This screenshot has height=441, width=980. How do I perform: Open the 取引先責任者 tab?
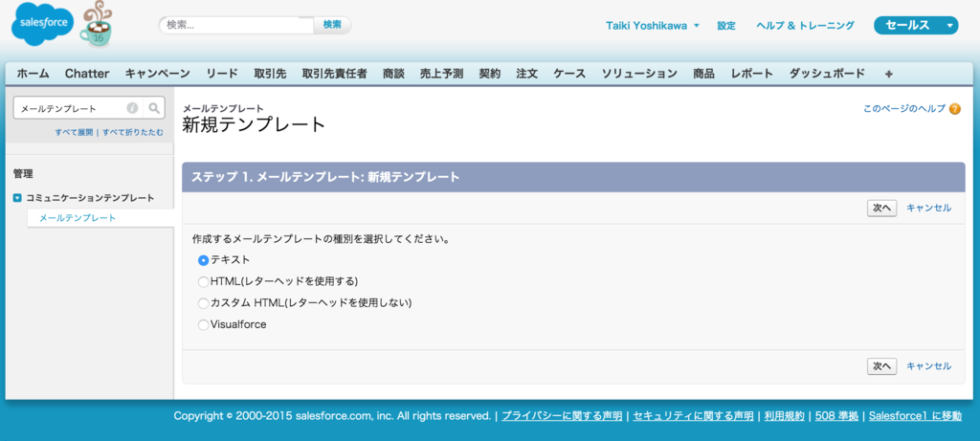click(x=334, y=74)
